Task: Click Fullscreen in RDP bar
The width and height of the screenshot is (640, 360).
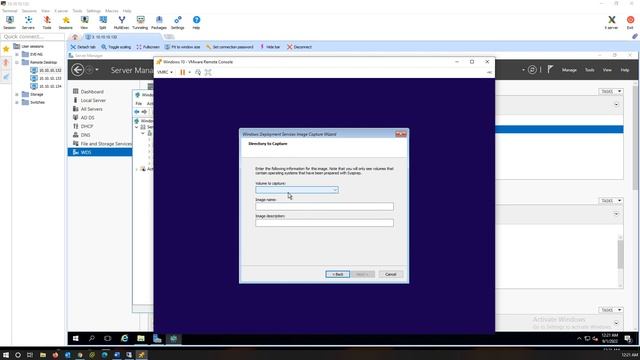Action: tap(148, 47)
